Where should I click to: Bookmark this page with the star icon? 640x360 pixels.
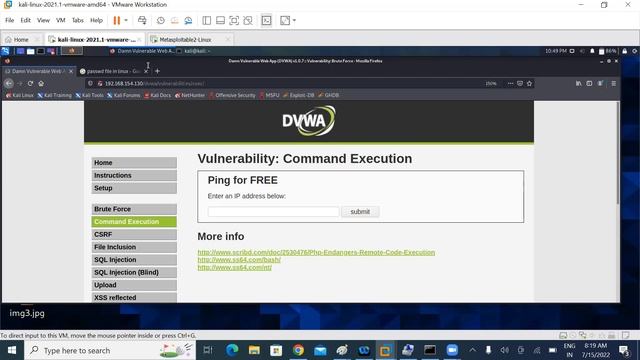click(529, 83)
